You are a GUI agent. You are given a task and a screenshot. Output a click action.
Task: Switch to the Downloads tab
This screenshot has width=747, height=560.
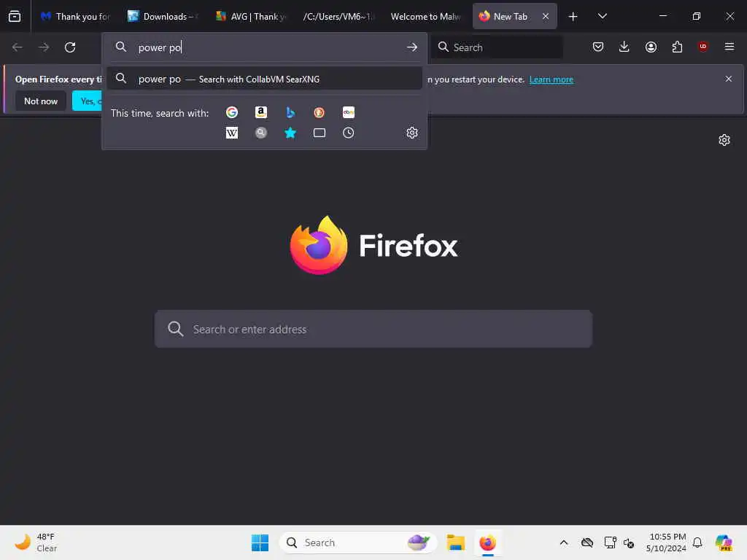click(x=163, y=17)
